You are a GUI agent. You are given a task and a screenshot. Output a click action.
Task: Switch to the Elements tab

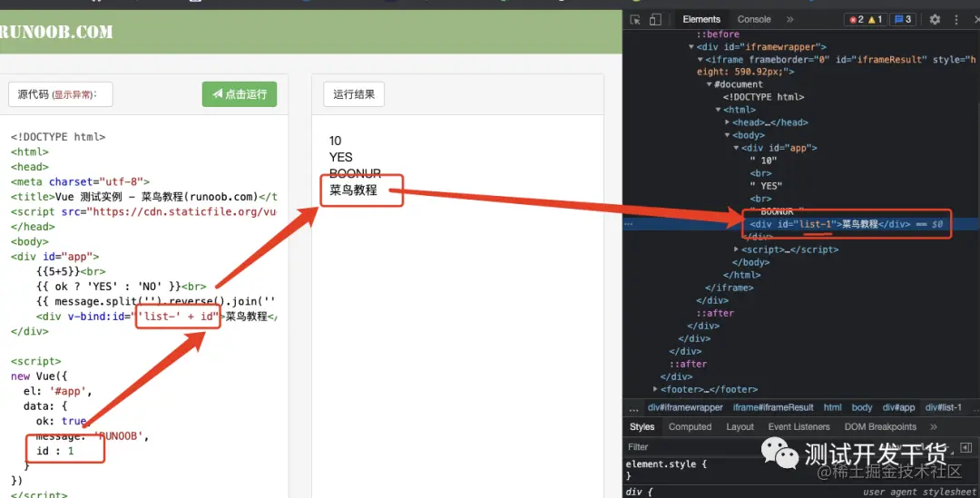click(701, 19)
